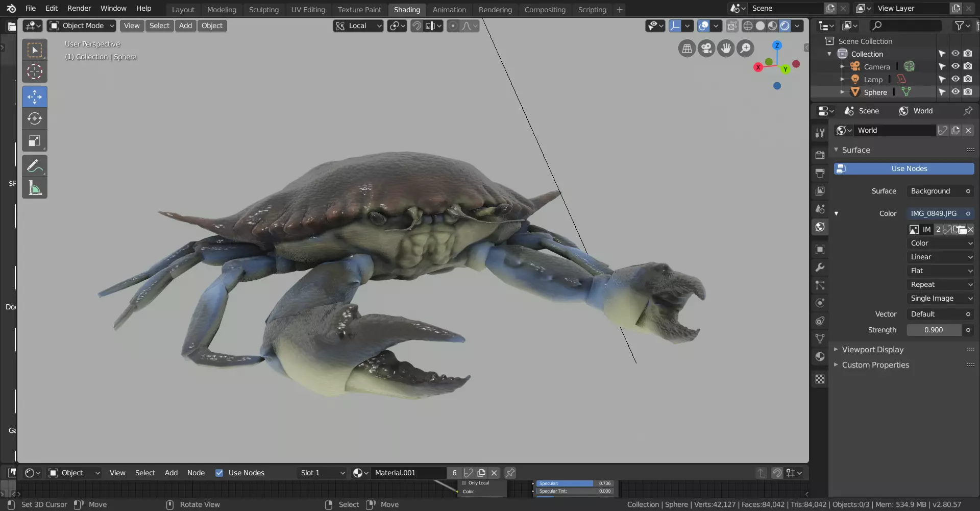The image size is (980, 511).
Task: Open the Render menu
Action: 79,8
